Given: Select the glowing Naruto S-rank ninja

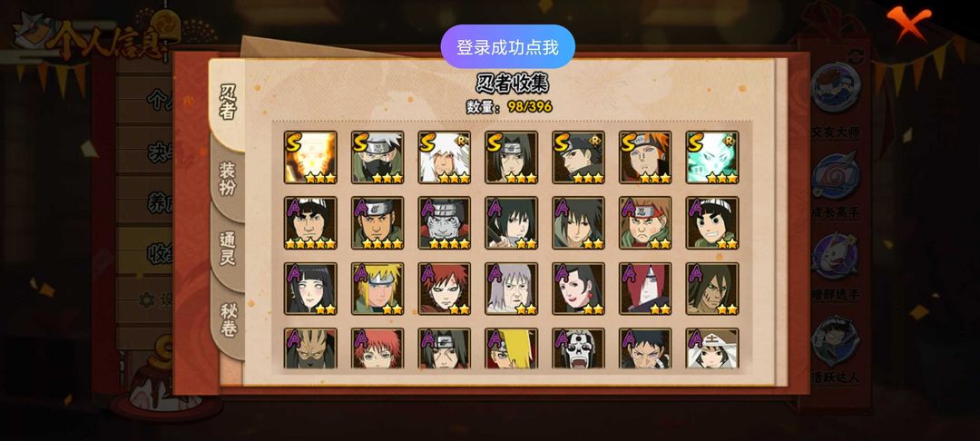Looking at the screenshot, I should click(x=310, y=157).
